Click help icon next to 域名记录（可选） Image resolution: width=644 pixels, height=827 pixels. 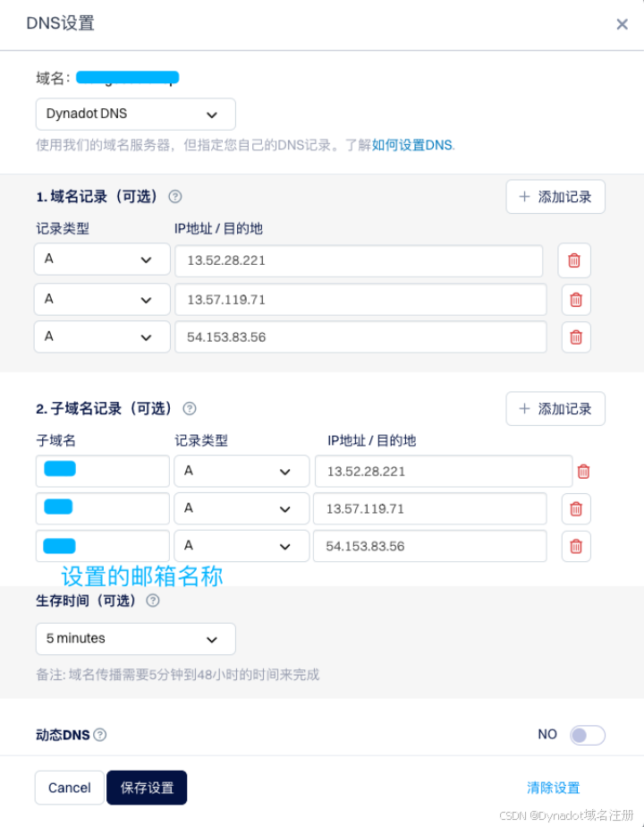pos(175,197)
